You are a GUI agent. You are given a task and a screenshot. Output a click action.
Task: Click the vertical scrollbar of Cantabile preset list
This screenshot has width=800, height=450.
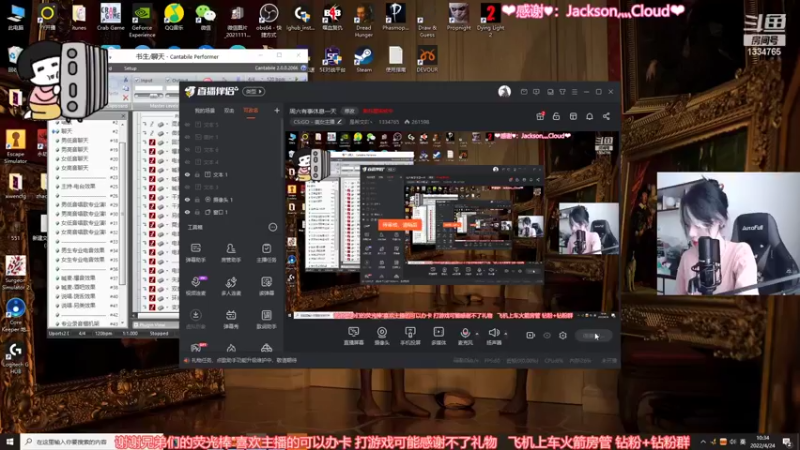tap(122, 214)
